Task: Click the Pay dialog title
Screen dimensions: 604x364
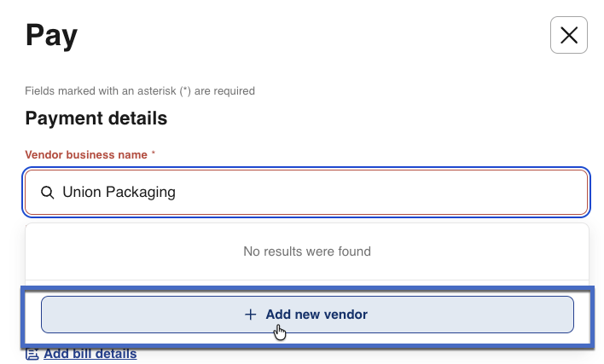Action: [51, 35]
